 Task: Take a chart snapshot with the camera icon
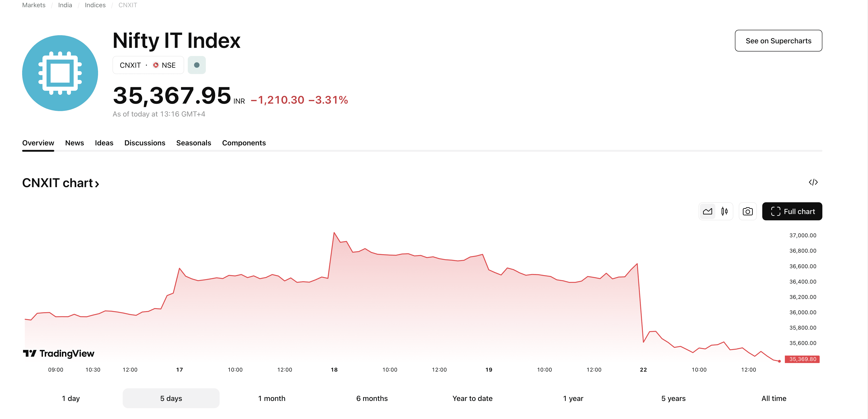[x=748, y=211]
